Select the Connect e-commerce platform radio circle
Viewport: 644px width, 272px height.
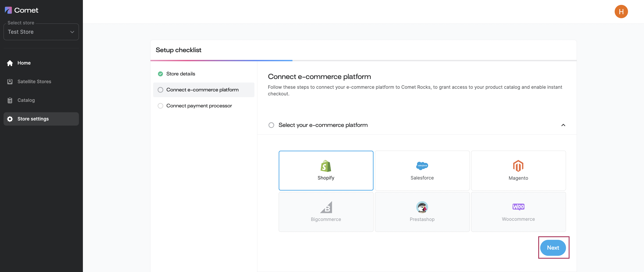click(160, 90)
